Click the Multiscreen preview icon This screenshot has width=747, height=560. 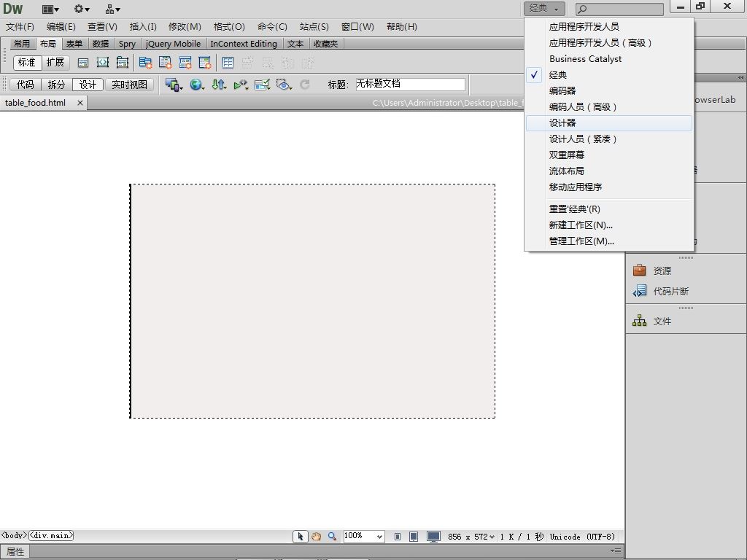173,85
